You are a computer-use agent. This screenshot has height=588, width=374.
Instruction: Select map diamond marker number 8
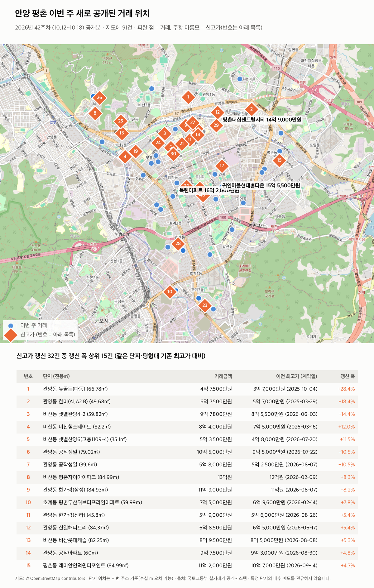(95, 113)
